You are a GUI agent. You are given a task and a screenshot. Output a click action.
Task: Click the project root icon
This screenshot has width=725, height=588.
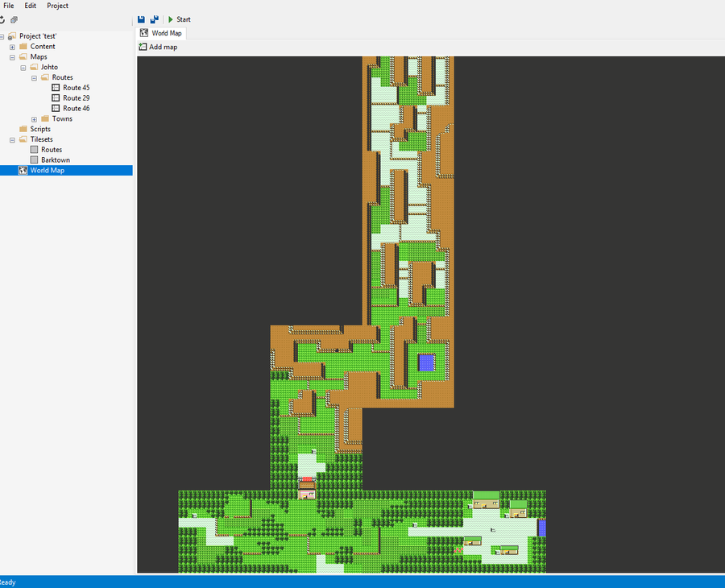click(12, 36)
